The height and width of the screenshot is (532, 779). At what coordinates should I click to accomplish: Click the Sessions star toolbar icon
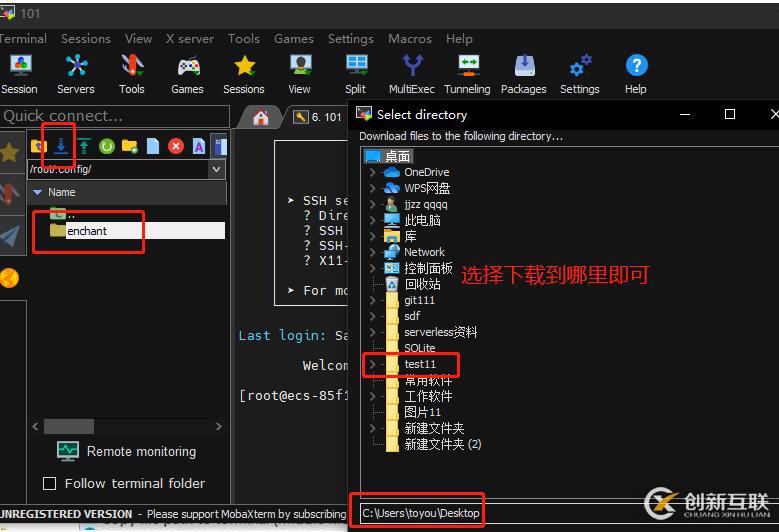tap(244, 75)
